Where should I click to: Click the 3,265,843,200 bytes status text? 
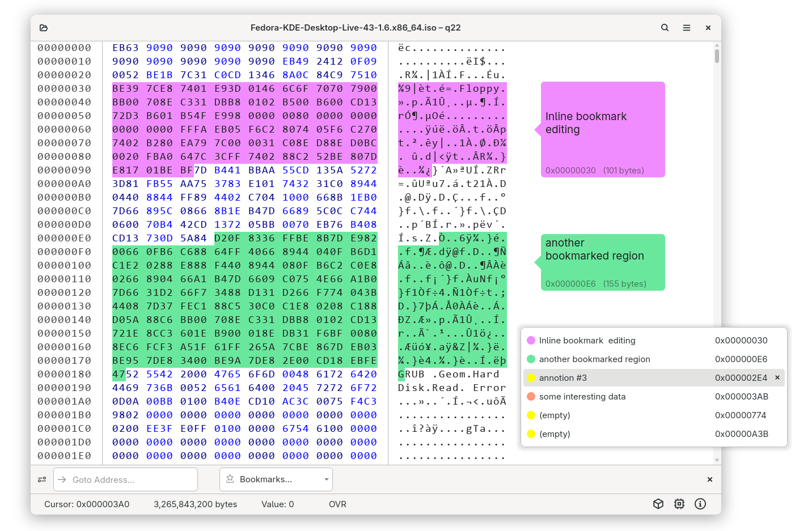click(x=195, y=504)
